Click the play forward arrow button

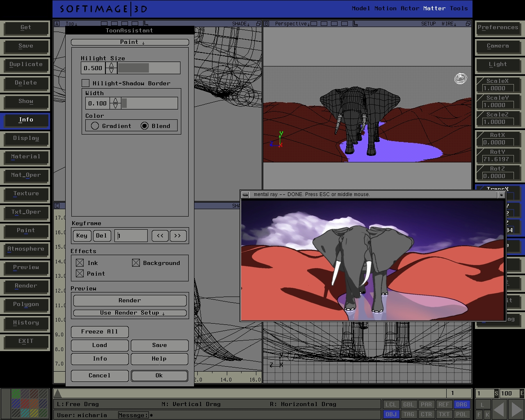coord(515,409)
